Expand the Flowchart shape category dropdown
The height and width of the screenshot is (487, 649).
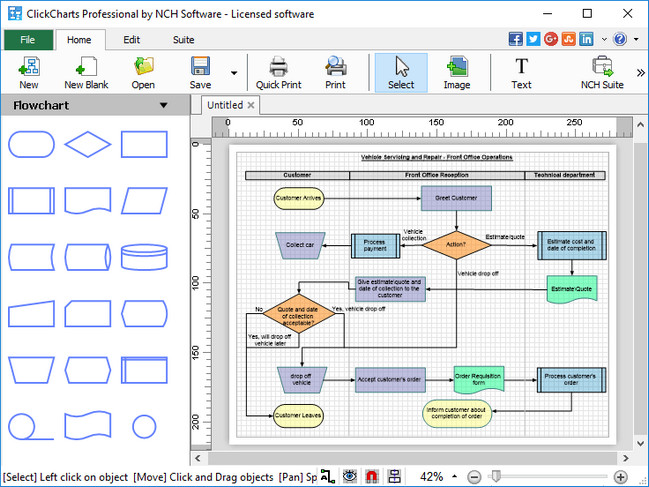(x=163, y=105)
